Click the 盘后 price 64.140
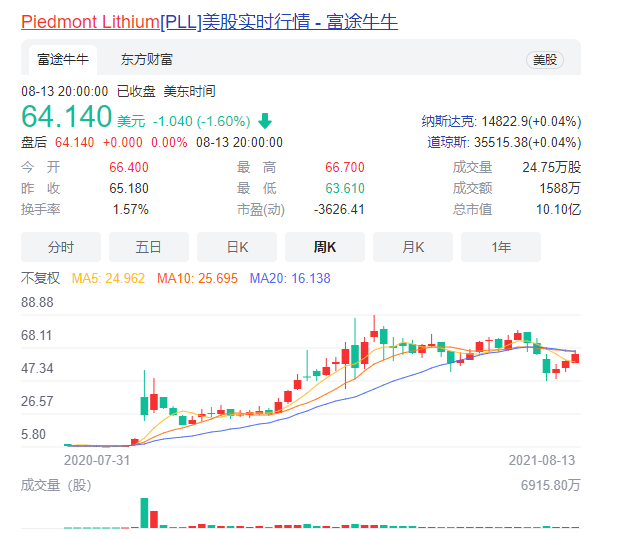 (x=74, y=142)
